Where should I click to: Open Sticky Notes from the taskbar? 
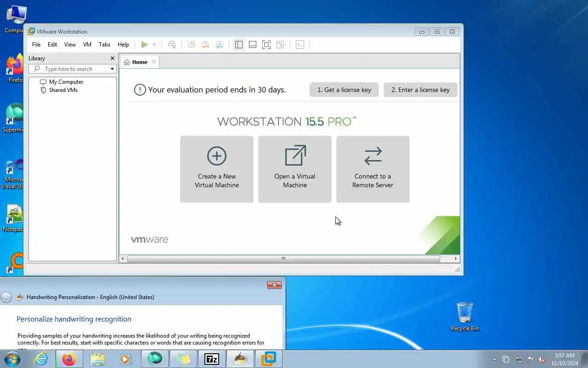pyautogui.click(x=183, y=359)
